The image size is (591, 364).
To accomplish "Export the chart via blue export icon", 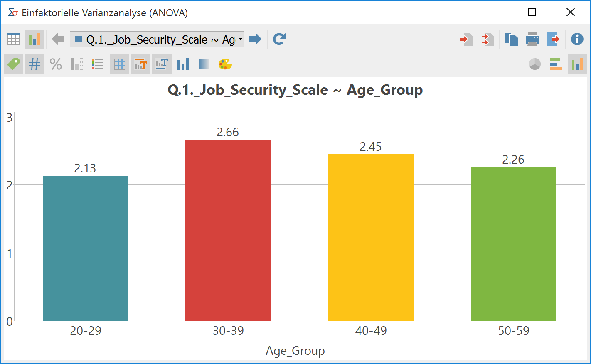I will (x=553, y=39).
